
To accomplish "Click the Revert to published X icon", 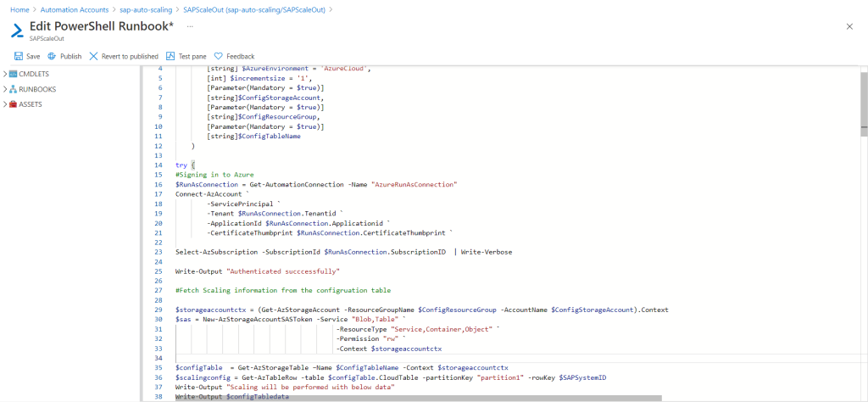I will (x=93, y=57).
